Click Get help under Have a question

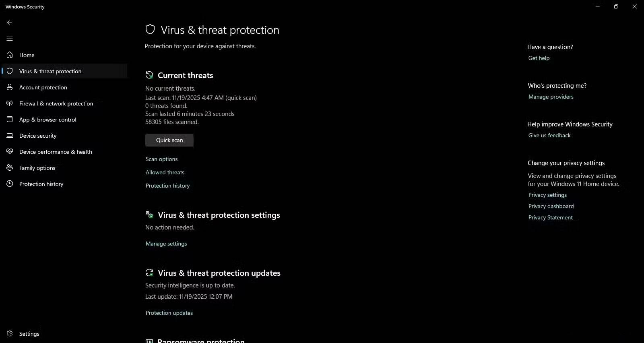click(x=539, y=58)
